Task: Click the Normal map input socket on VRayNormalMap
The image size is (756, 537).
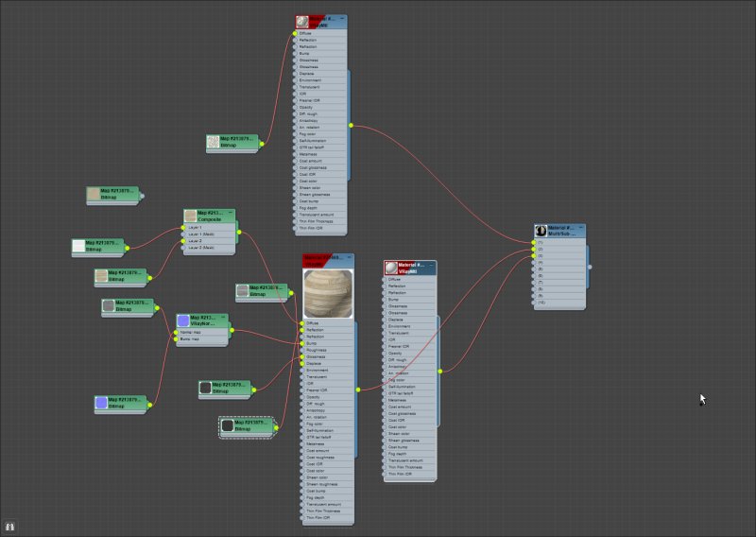Action: click(177, 333)
